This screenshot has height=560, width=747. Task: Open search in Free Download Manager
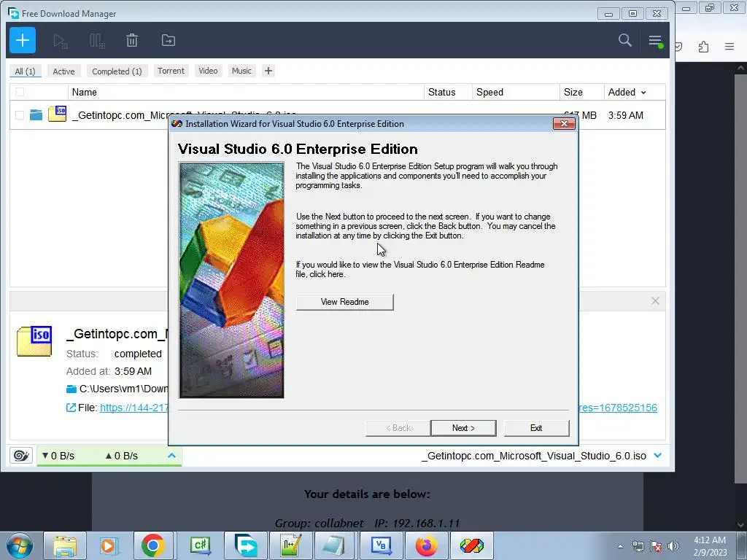click(625, 40)
